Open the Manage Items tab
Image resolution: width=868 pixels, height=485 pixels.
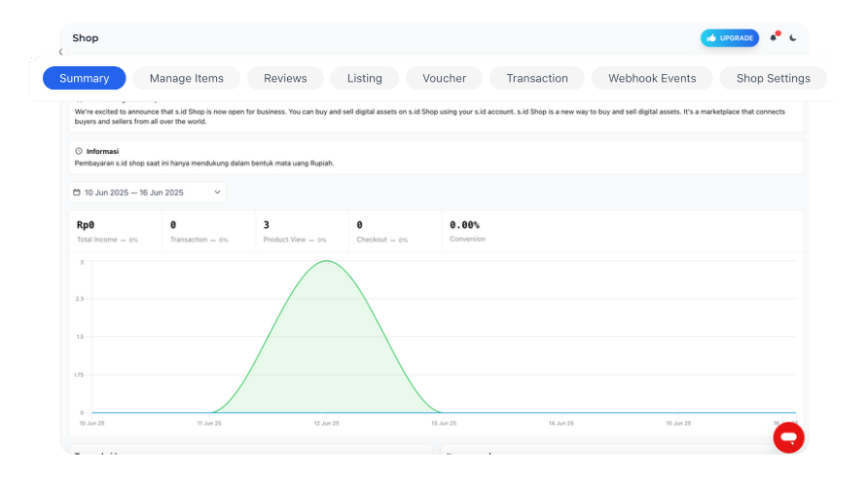pos(187,78)
